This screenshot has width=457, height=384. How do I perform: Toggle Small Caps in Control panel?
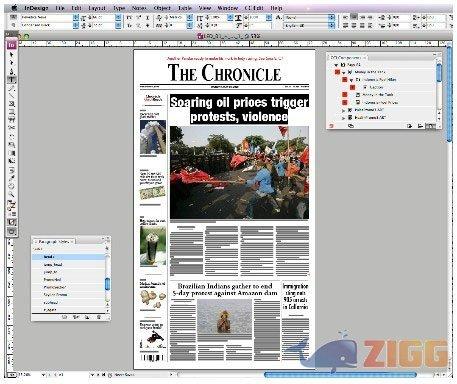tap(129, 25)
